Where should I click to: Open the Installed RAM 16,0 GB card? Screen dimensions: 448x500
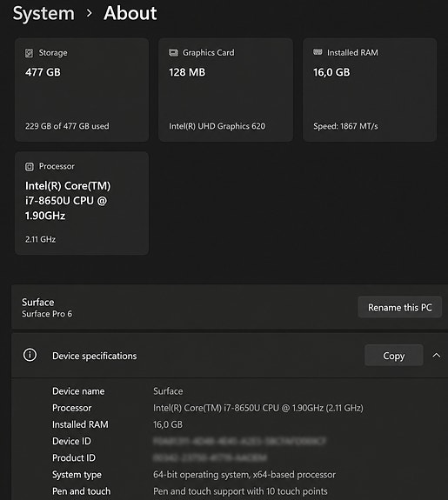pos(370,90)
